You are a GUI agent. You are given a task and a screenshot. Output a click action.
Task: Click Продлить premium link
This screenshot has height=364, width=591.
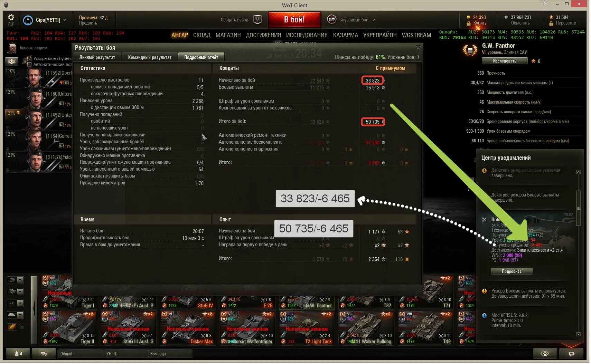pos(88,23)
